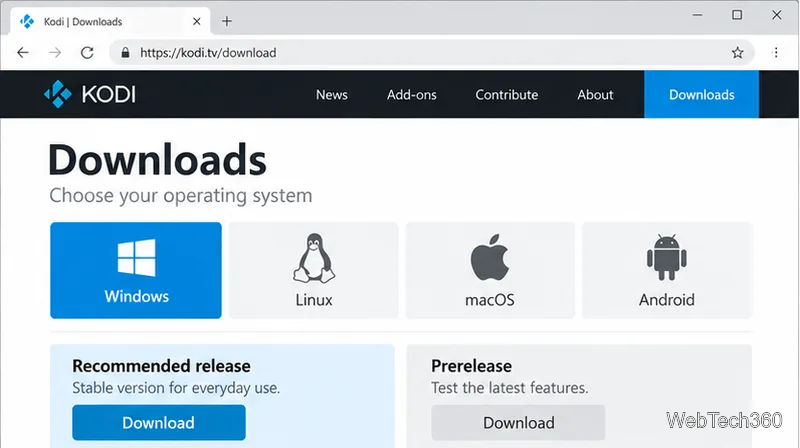The width and height of the screenshot is (800, 448).
Task: Go forward using the forward arrow
Action: coord(55,53)
